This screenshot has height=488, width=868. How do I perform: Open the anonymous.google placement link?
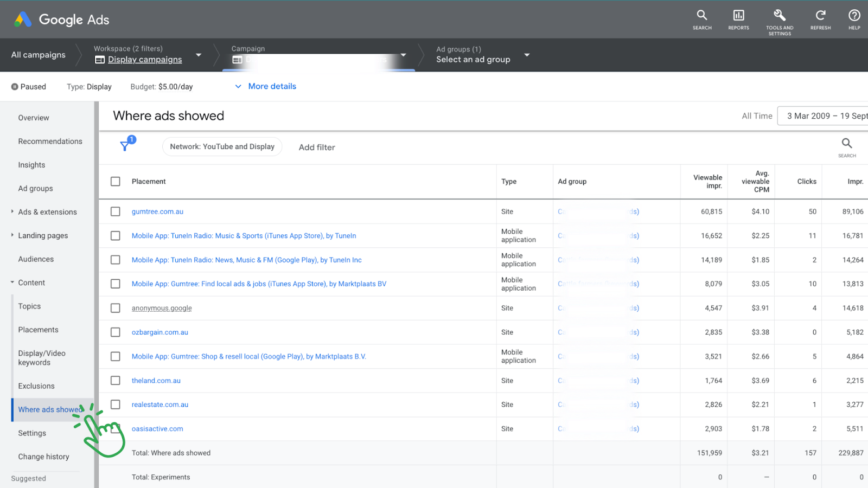(162, 308)
